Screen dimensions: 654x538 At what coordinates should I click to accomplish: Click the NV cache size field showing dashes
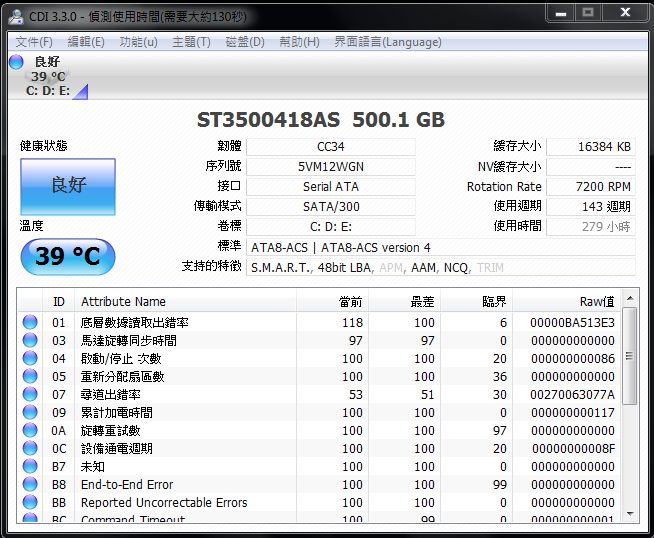[x=591, y=167]
